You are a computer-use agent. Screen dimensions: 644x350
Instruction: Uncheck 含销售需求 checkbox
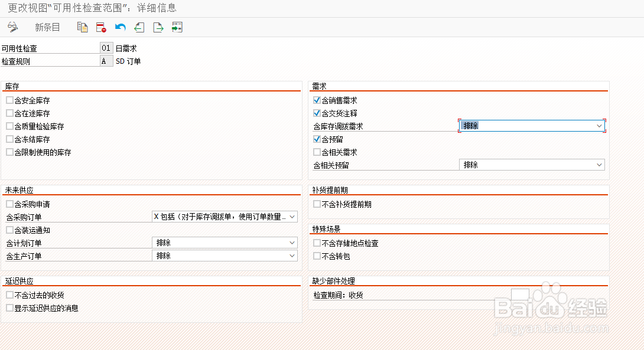click(317, 100)
